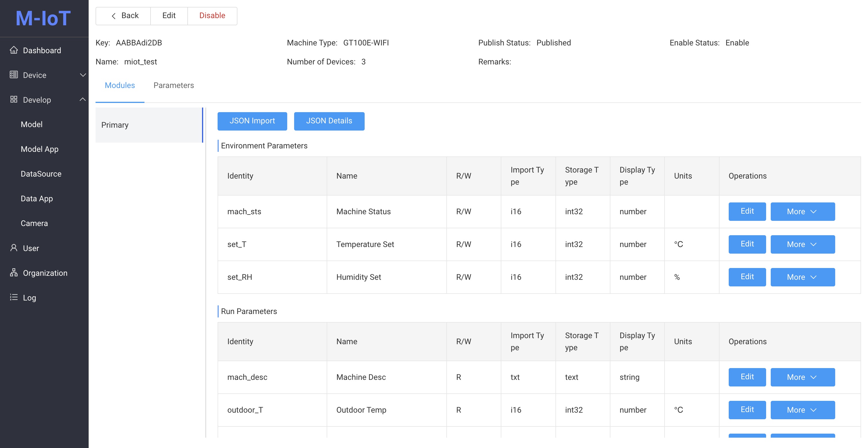Image resolution: width=868 pixels, height=448 pixels.
Task: Go to DataSource menu item
Action: 41,174
